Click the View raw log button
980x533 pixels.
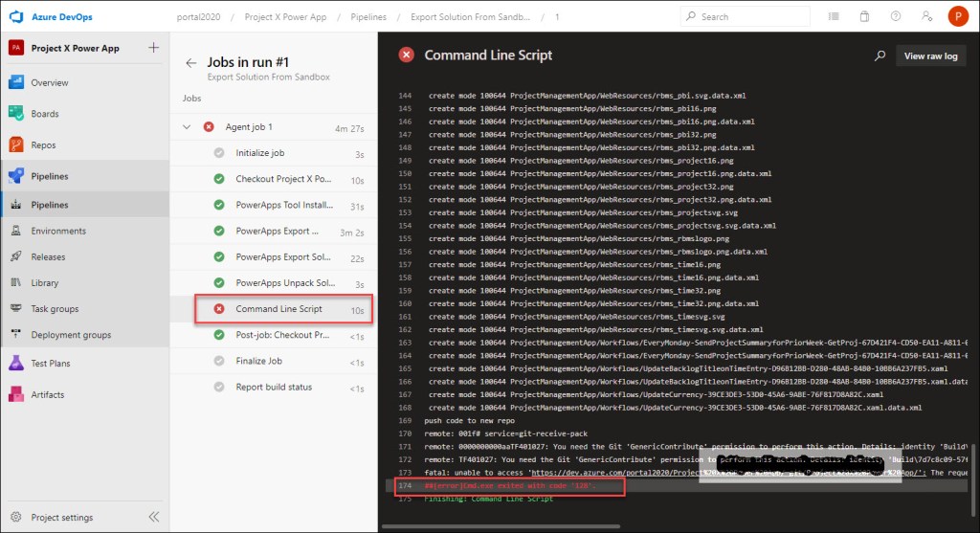pos(930,56)
